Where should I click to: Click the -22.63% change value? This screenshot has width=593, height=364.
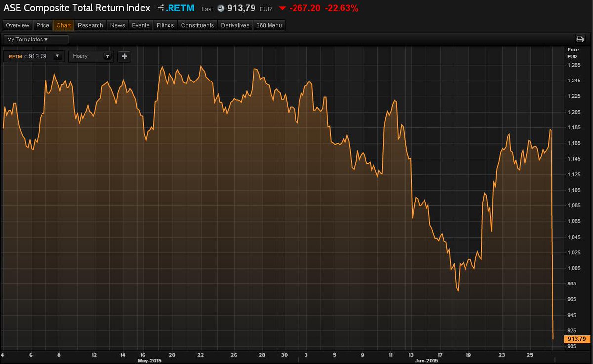point(341,8)
